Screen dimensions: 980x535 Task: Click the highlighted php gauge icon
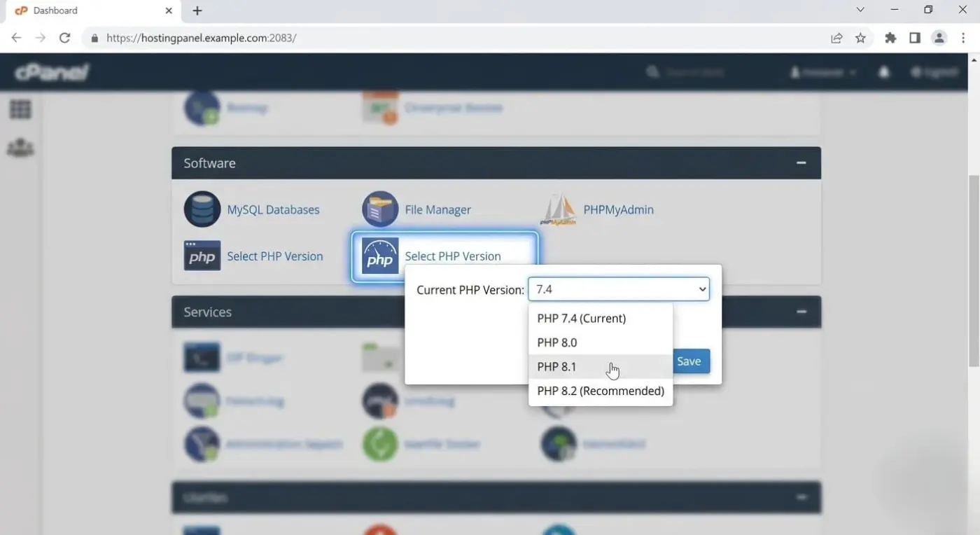pos(380,256)
